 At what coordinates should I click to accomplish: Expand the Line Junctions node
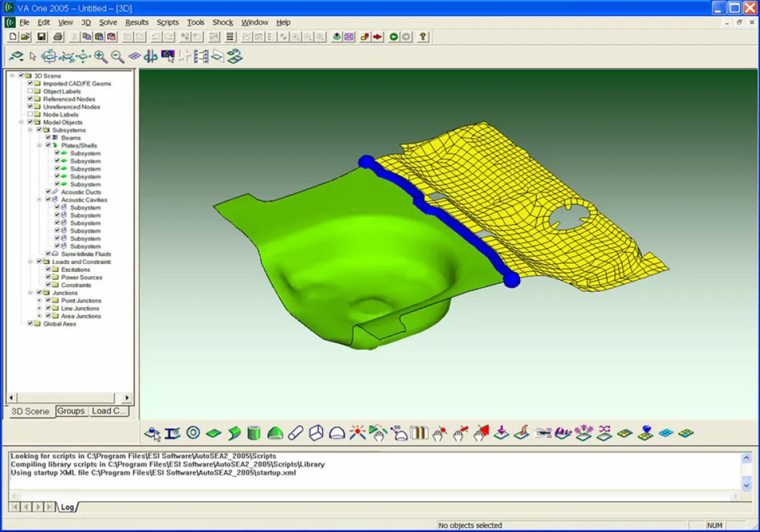pyautogui.click(x=39, y=309)
